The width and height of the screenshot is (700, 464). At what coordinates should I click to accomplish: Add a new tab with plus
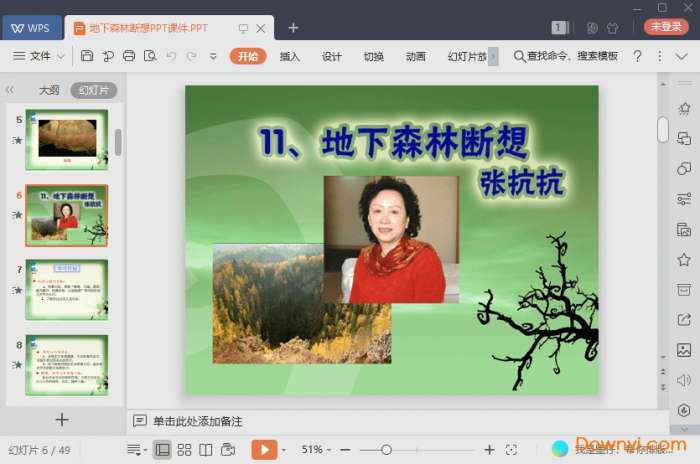[293, 28]
